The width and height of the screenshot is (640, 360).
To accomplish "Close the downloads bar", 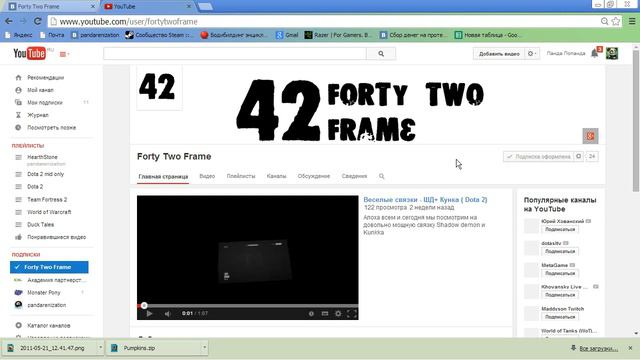I will pyautogui.click(x=630, y=348).
